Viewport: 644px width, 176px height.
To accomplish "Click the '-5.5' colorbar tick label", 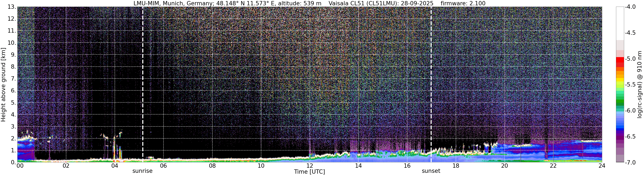I will pos(630,85).
